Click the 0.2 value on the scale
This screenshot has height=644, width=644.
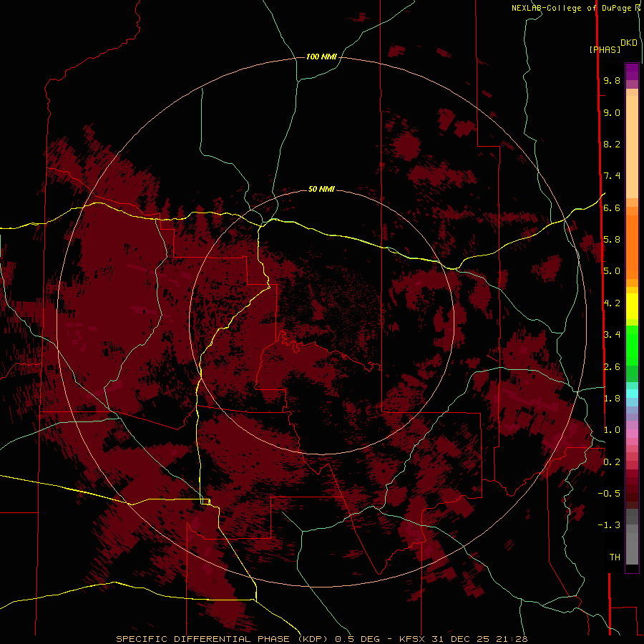point(612,462)
